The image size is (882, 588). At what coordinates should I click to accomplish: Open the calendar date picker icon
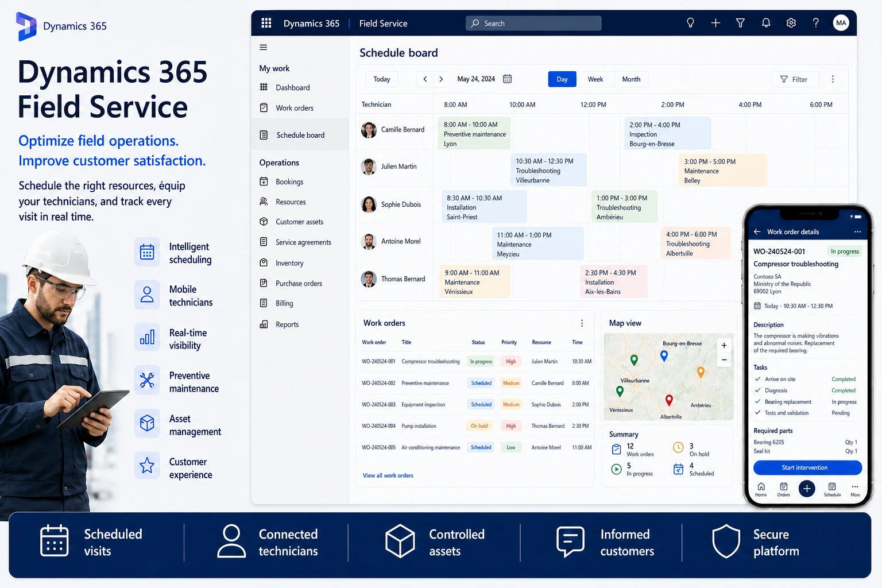pos(507,79)
